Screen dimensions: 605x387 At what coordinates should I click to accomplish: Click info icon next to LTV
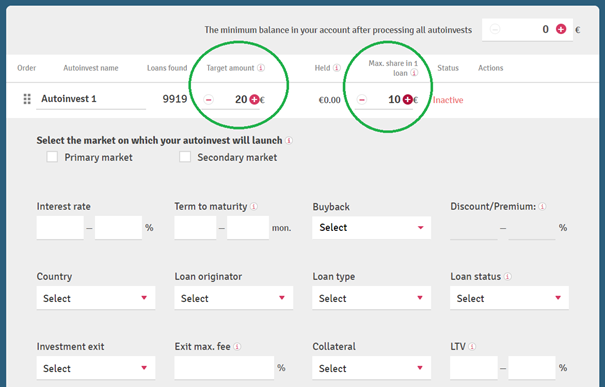(472, 346)
